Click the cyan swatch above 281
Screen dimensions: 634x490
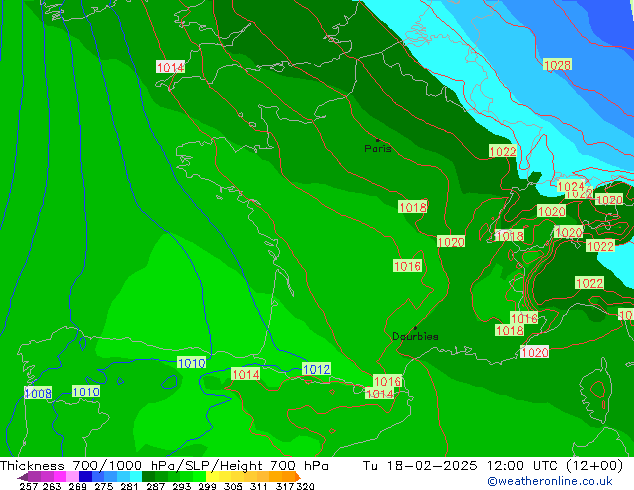[136, 476]
